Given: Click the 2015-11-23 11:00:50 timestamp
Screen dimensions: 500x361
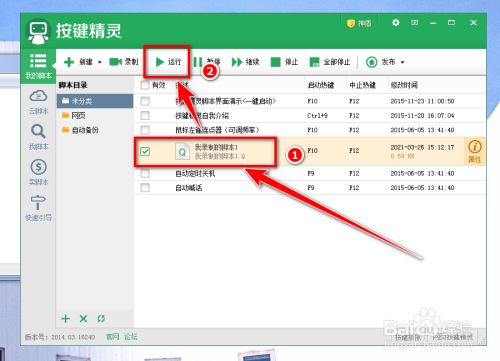Looking at the screenshot, I should (422, 101).
